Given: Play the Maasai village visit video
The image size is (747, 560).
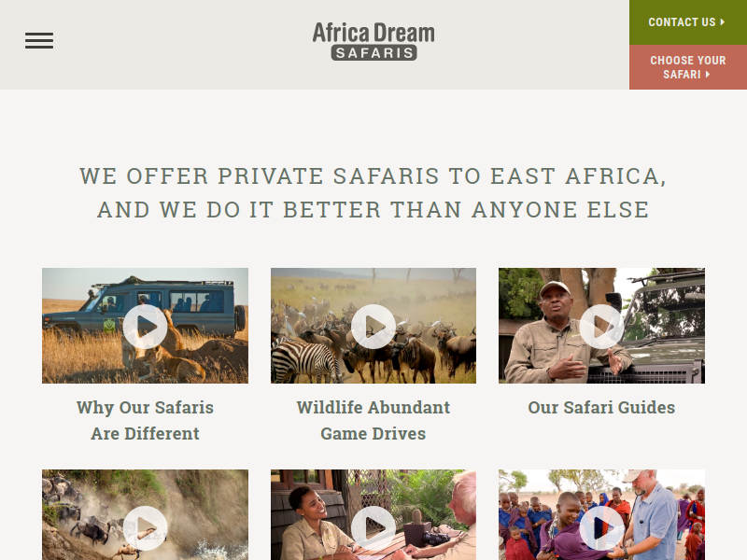Looking at the screenshot, I should 601,528.
